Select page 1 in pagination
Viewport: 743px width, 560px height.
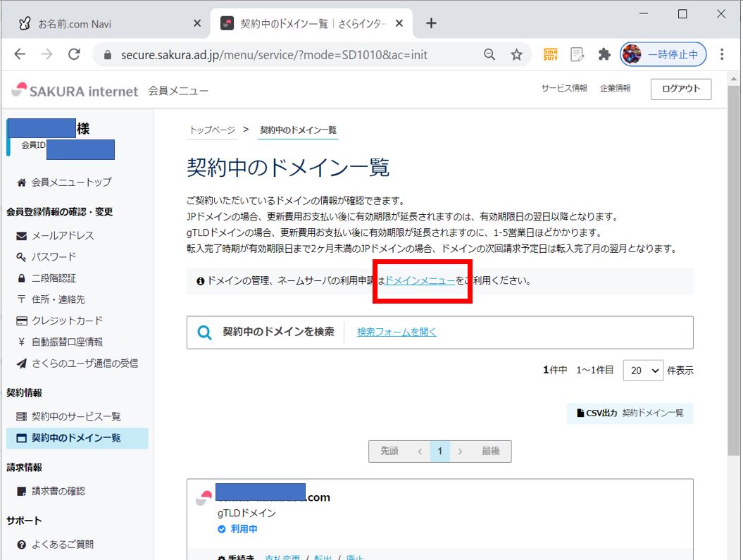click(439, 451)
